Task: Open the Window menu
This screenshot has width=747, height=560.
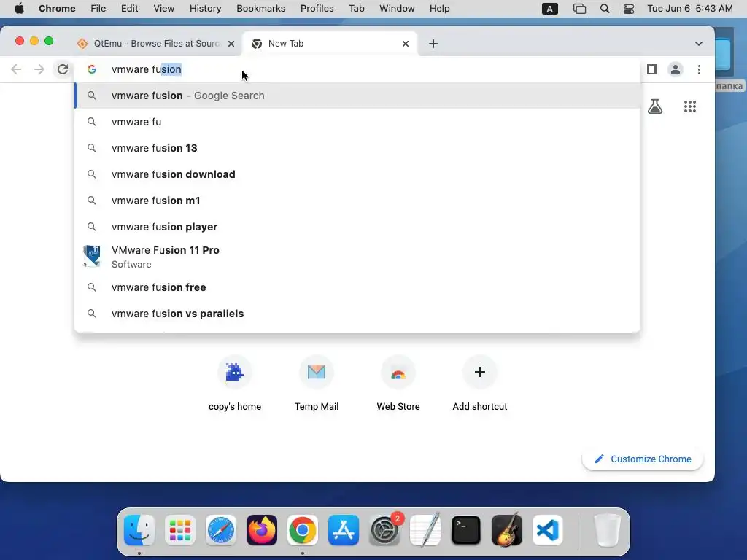Action: click(397, 9)
